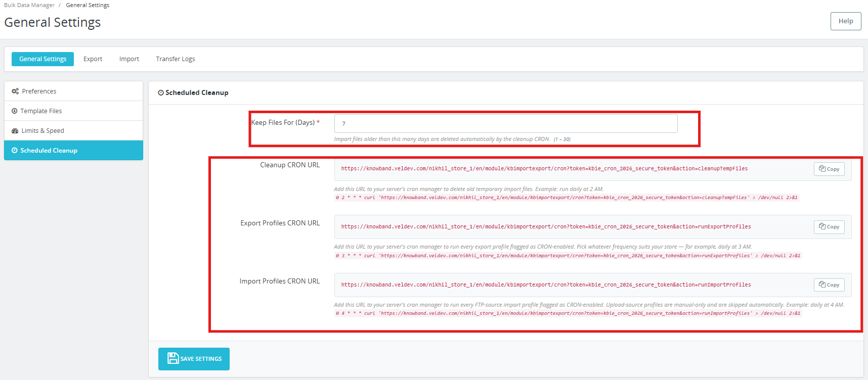The height and width of the screenshot is (380, 868).
Task: Copy the Import Profiles CRON URL
Action: (829, 285)
